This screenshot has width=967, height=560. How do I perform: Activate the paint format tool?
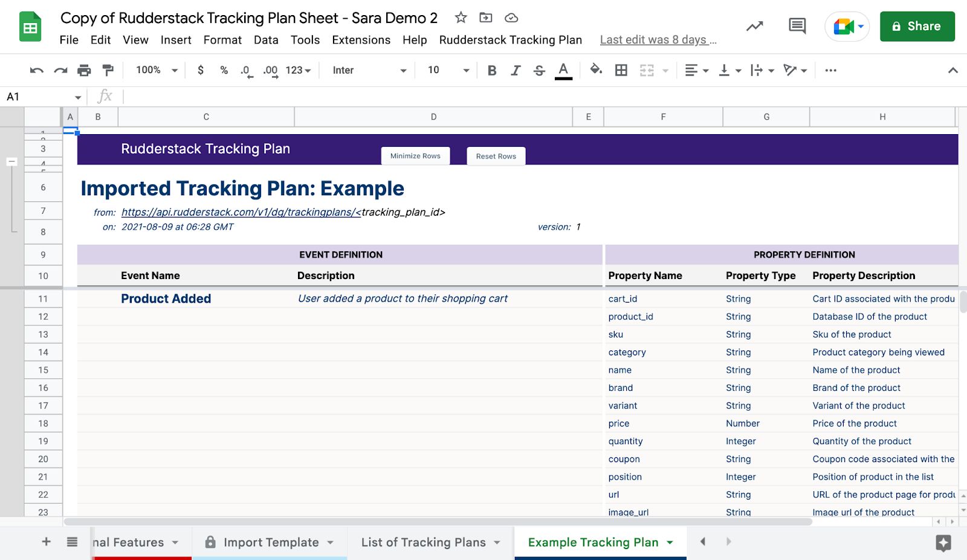tap(108, 70)
